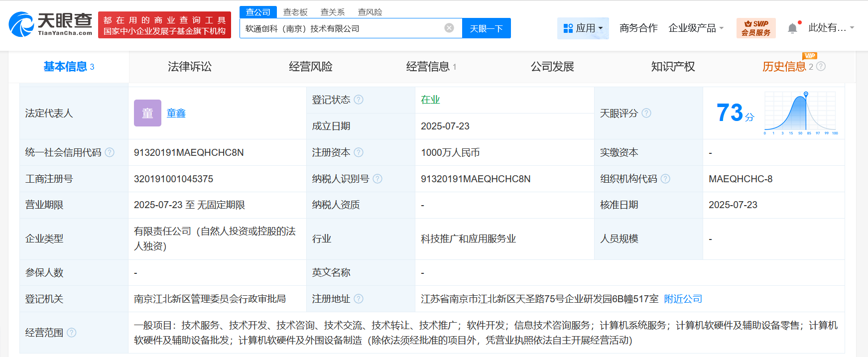Image resolution: width=868 pixels, height=357 pixels.
Task: Expand the 企业级产品 dropdown menu
Action: point(696,28)
